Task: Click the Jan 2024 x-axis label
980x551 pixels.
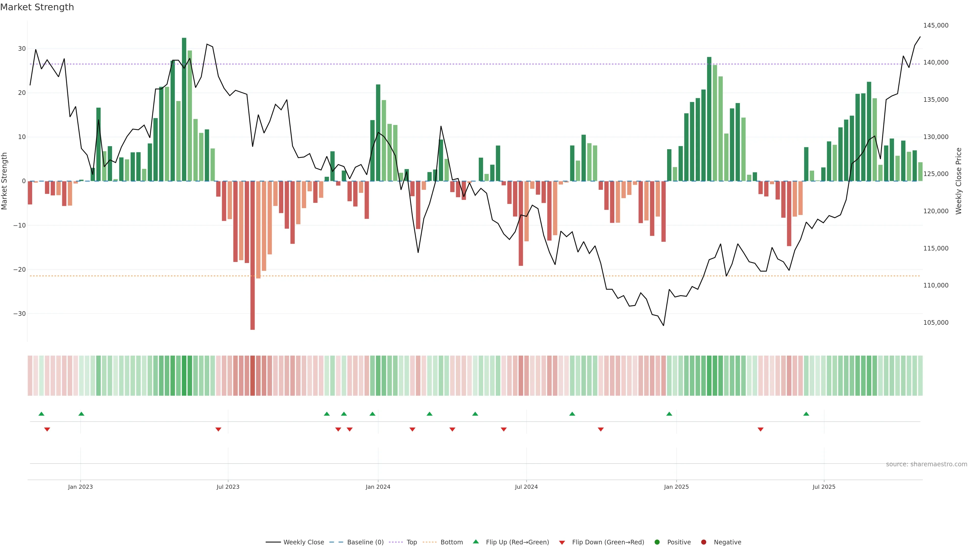Action: click(x=378, y=487)
